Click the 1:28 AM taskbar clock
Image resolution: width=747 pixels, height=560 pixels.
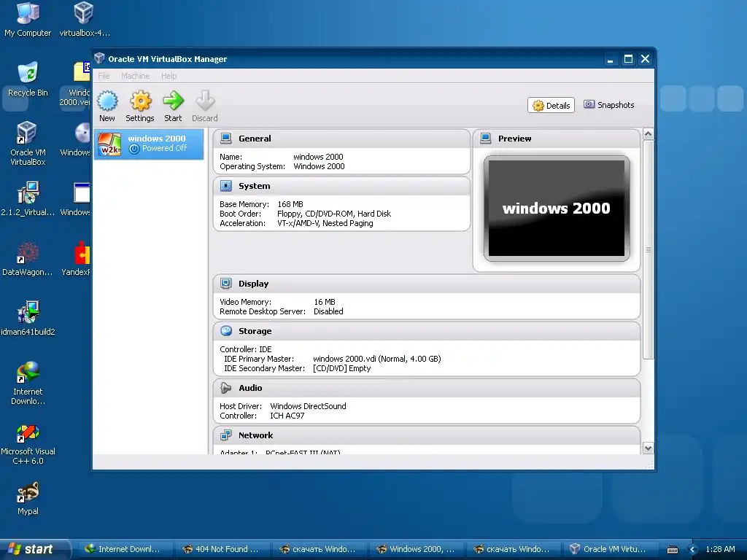pos(720,549)
